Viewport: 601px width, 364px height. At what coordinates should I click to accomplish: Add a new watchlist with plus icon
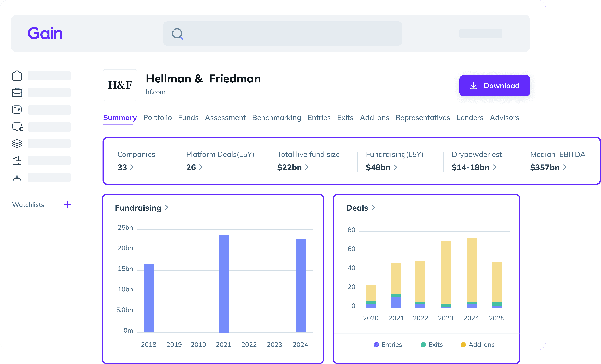click(x=67, y=205)
